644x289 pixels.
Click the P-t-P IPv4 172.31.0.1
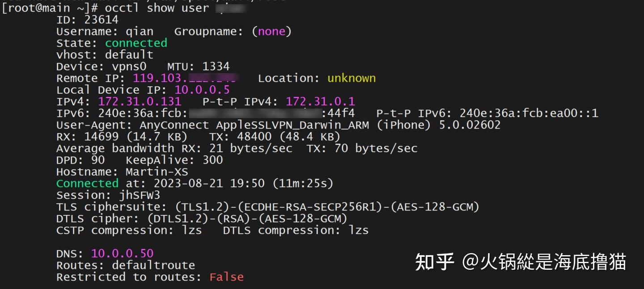[320, 101]
